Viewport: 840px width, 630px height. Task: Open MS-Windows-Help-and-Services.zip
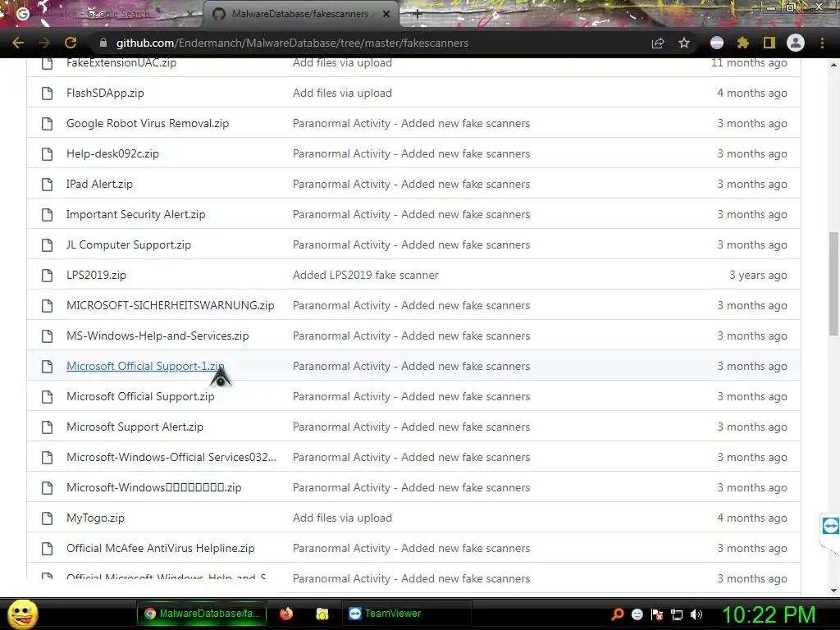(x=157, y=336)
